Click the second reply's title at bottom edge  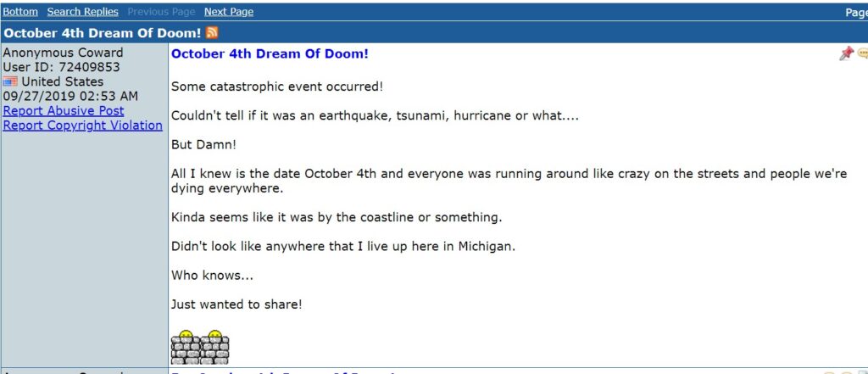(x=285, y=371)
